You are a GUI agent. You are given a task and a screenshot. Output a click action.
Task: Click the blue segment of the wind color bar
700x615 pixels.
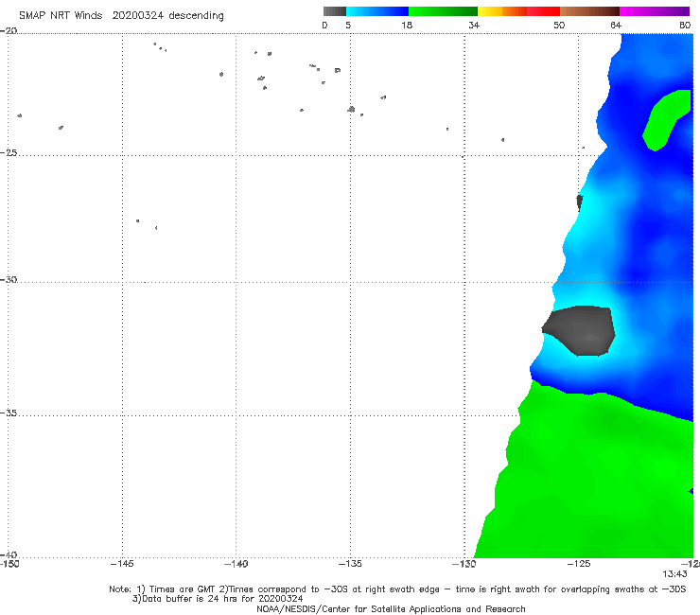point(377,11)
